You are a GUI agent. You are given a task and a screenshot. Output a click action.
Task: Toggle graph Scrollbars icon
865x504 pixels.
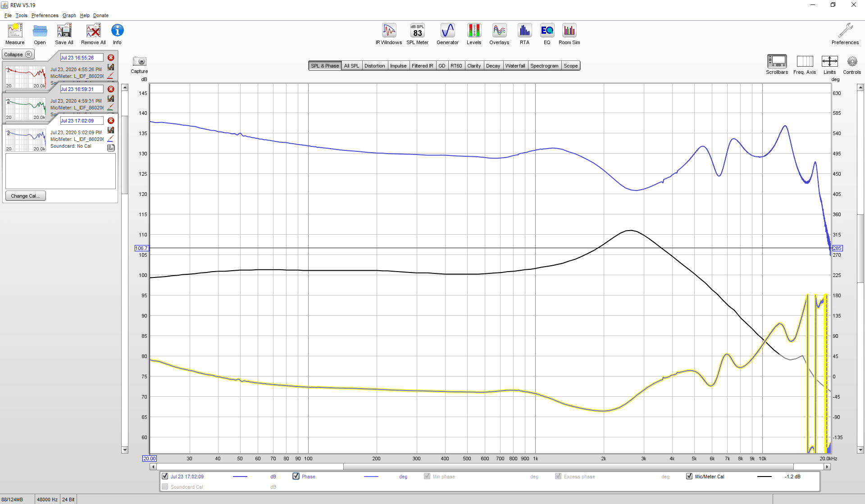(777, 61)
